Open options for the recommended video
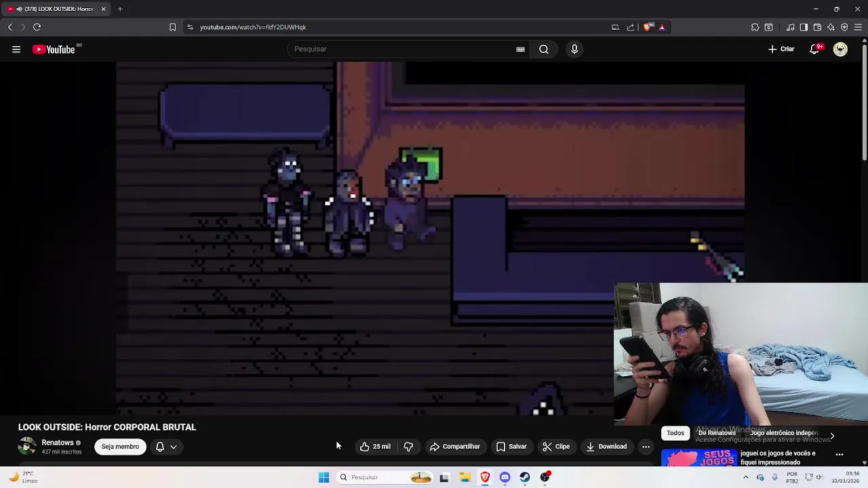The height and width of the screenshot is (488, 868). pos(840,455)
